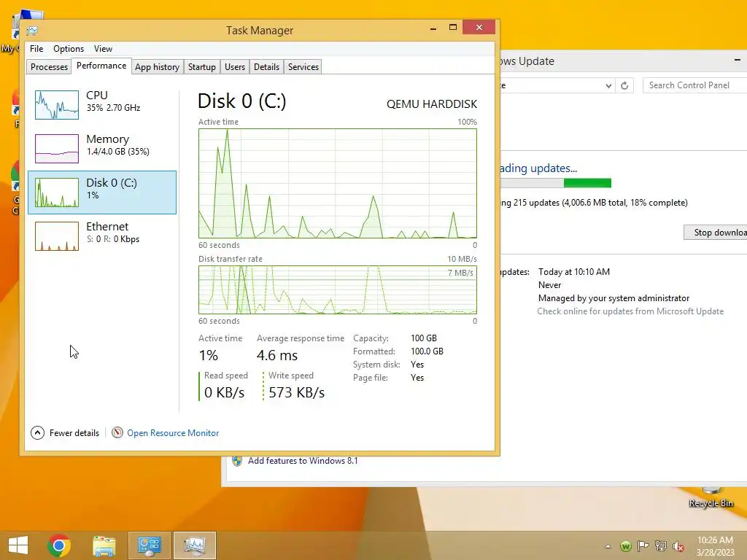Click Managed by your system administrator text
The height and width of the screenshot is (560, 747).
click(x=614, y=298)
